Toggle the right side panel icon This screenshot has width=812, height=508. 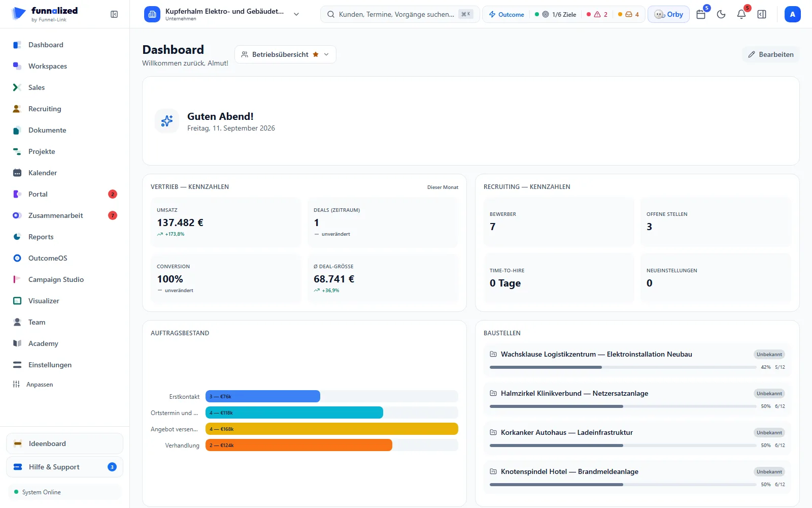tap(762, 14)
